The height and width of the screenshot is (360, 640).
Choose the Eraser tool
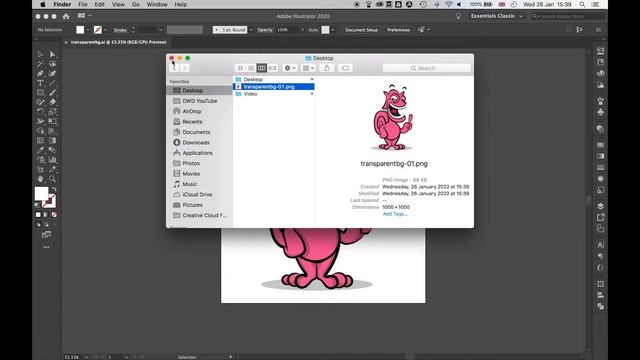pyautogui.click(x=52, y=102)
